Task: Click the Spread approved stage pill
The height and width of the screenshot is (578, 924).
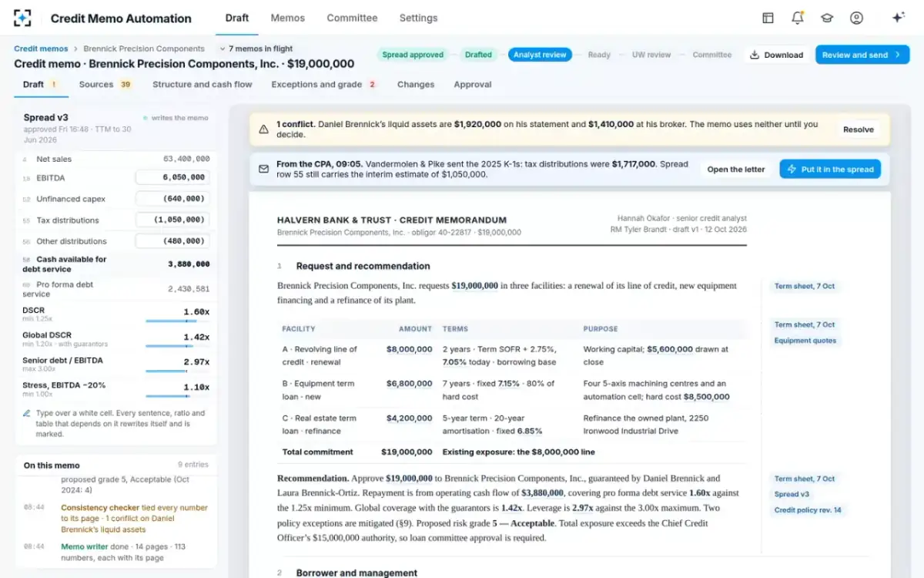Action: point(413,55)
